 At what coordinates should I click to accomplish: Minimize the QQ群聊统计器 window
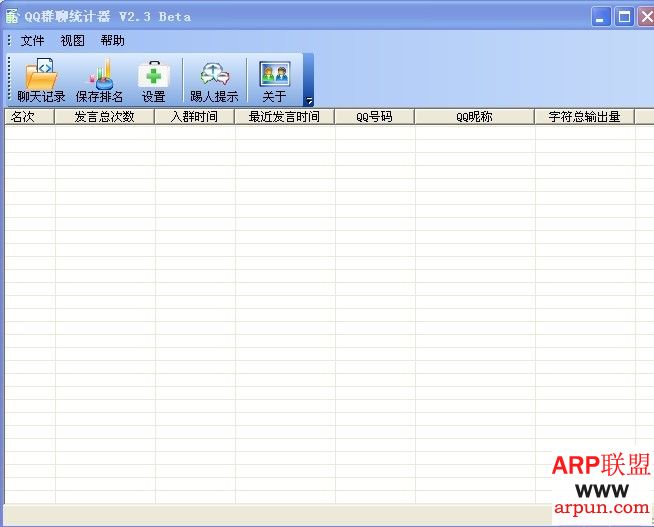tap(601, 17)
